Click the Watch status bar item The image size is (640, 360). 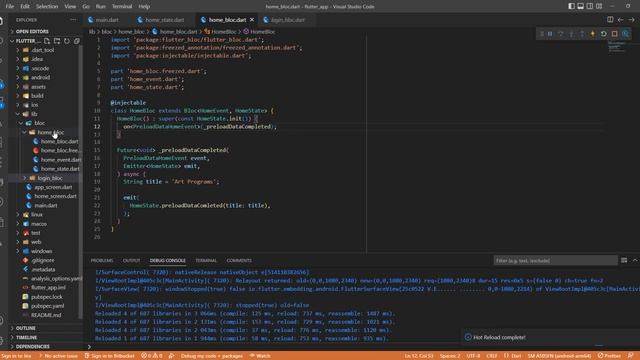point(260,356)
